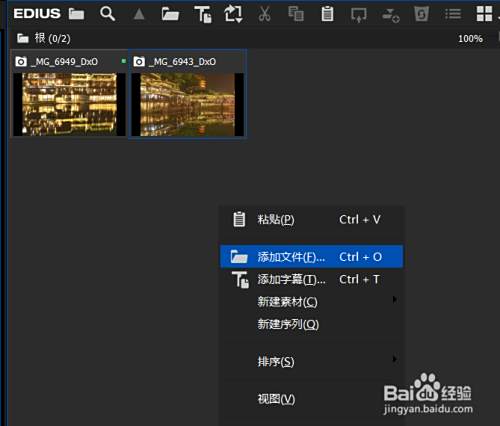Choose 粘贴(P) from the context menu
The image size is (500, 426).
[x=311, y=219]
